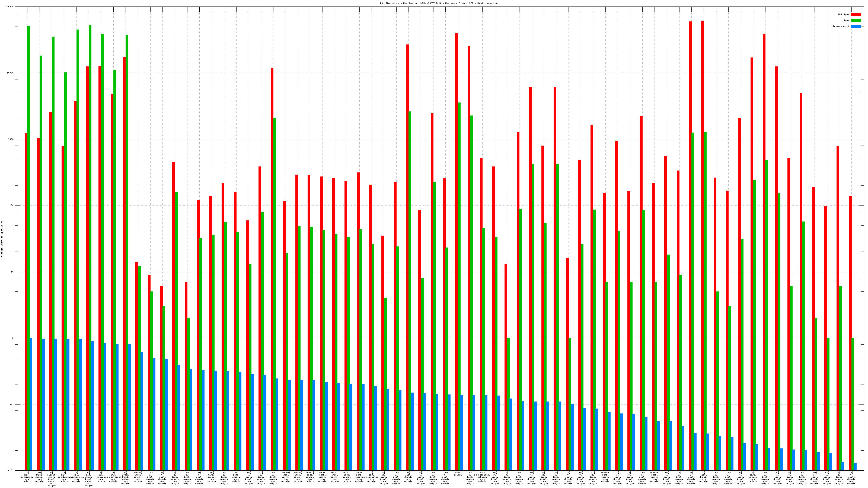
Task: Click the 'none origin' x-axis label
Action: pos(458,474)
